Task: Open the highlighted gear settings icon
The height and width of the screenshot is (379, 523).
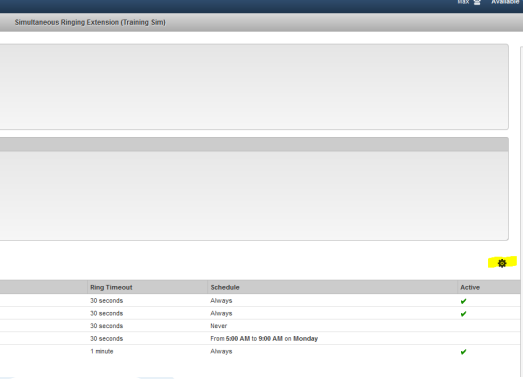Action: pyautogui.click(x=502, y=263)
